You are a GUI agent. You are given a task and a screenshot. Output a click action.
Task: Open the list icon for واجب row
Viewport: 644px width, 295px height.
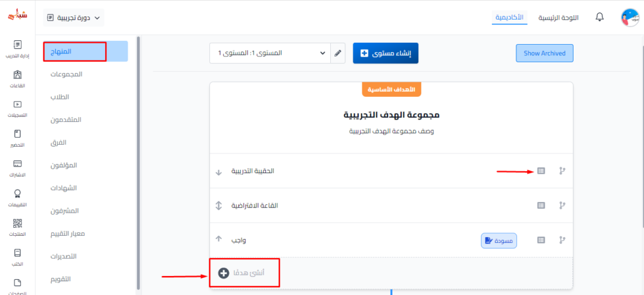541,240
